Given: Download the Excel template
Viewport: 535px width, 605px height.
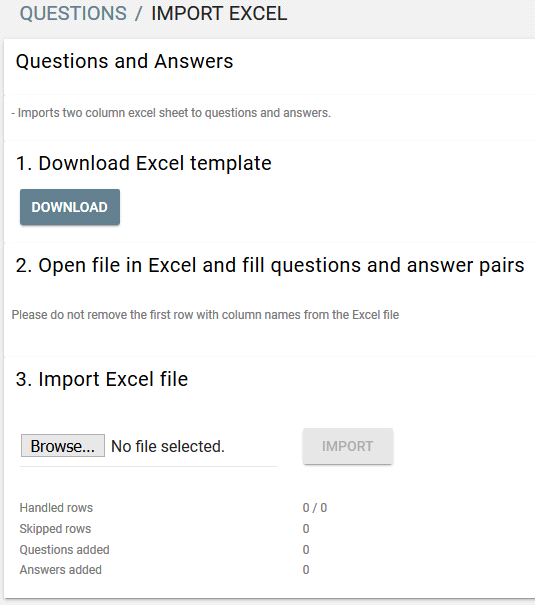Looking at the screenshot, I should 70,207.
